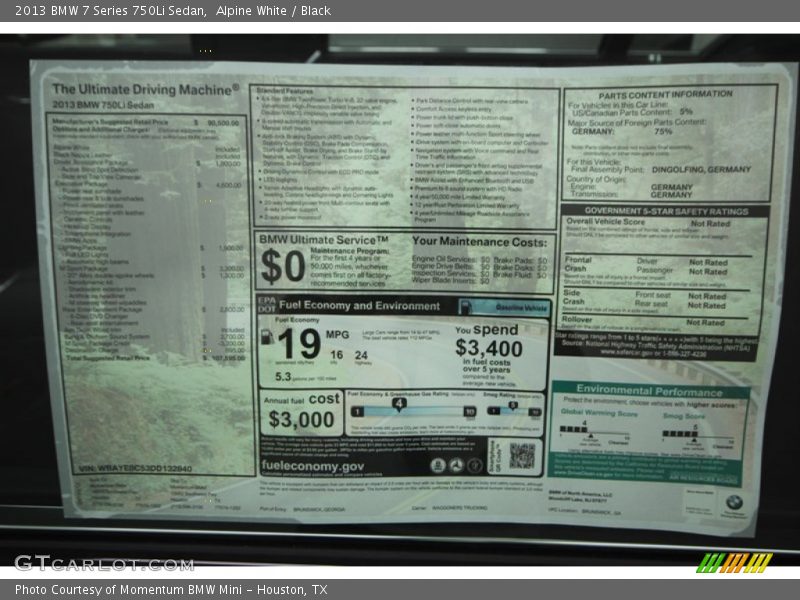Image resolution: width=800 pixels, height=600 pixels.
Task: Click the 'Total Suggested Retail Price' row
Action: click(x=156, y=358)
